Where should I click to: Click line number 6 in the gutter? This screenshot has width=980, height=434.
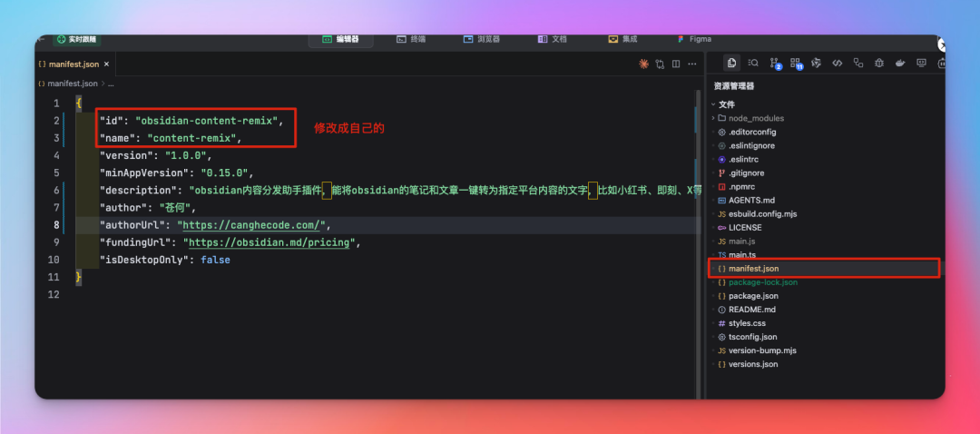click(56, 190)
